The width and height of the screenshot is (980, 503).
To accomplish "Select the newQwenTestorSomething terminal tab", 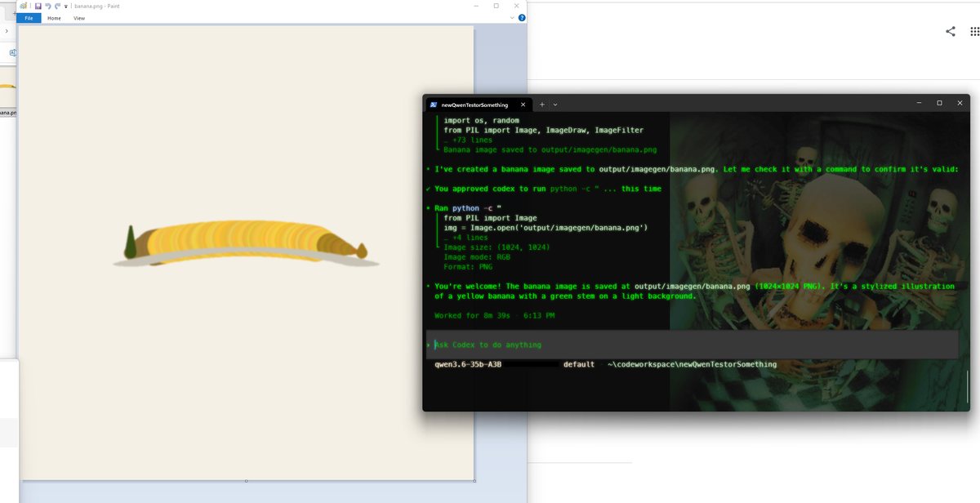I will click(x=478, y=105).
